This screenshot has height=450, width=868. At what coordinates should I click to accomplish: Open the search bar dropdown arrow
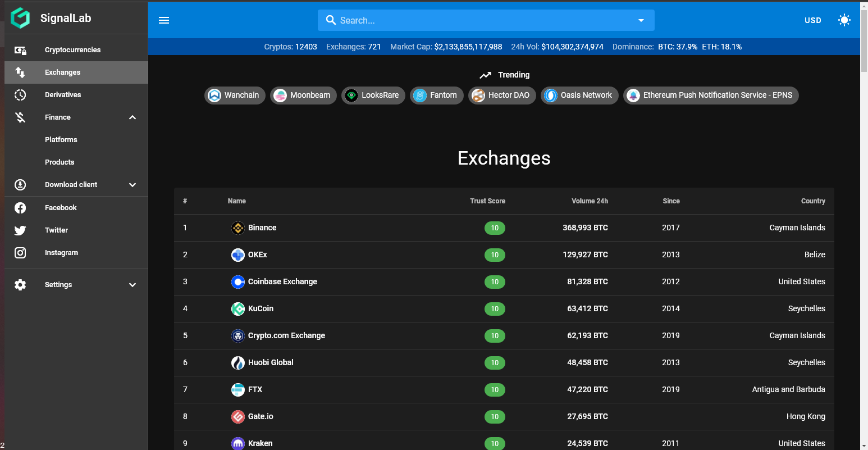641,20
